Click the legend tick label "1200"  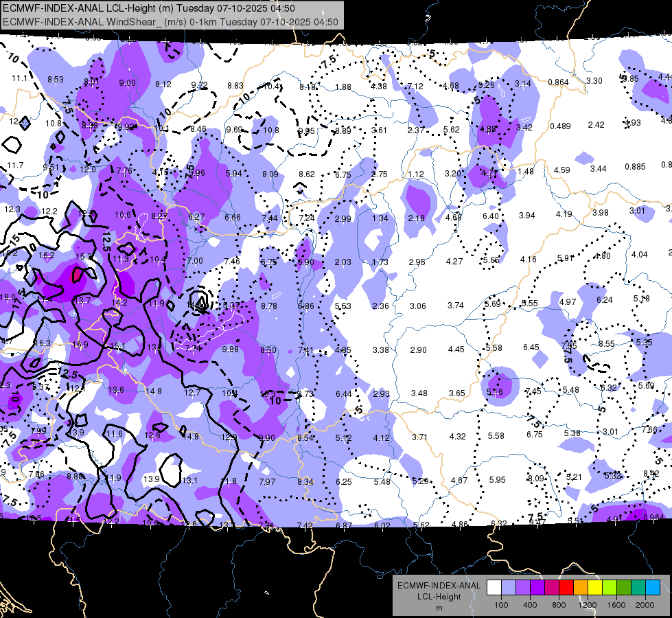(587, 605)
